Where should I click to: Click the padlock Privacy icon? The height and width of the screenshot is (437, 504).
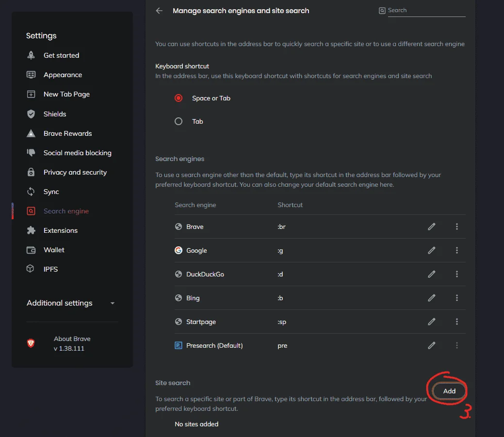[31, 172]
